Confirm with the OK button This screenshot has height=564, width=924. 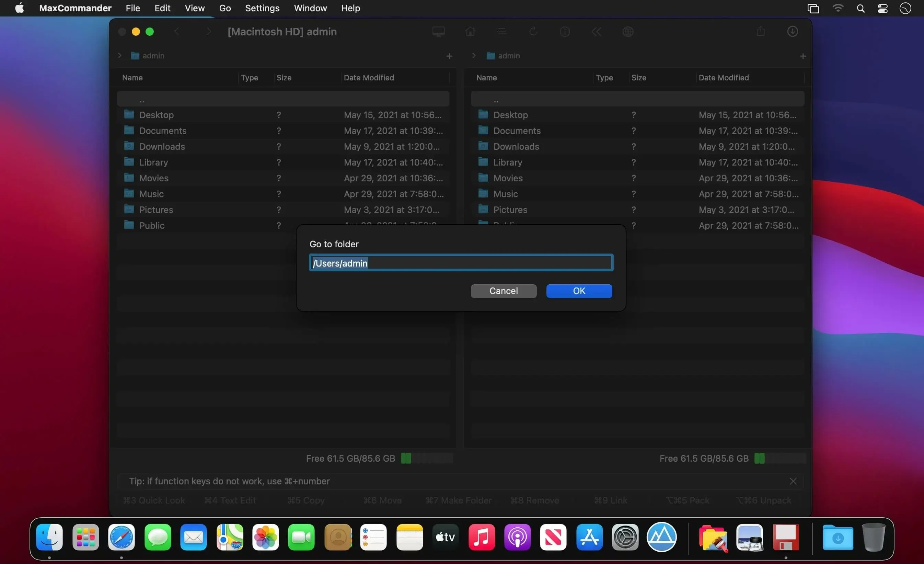tap(579, 291)
